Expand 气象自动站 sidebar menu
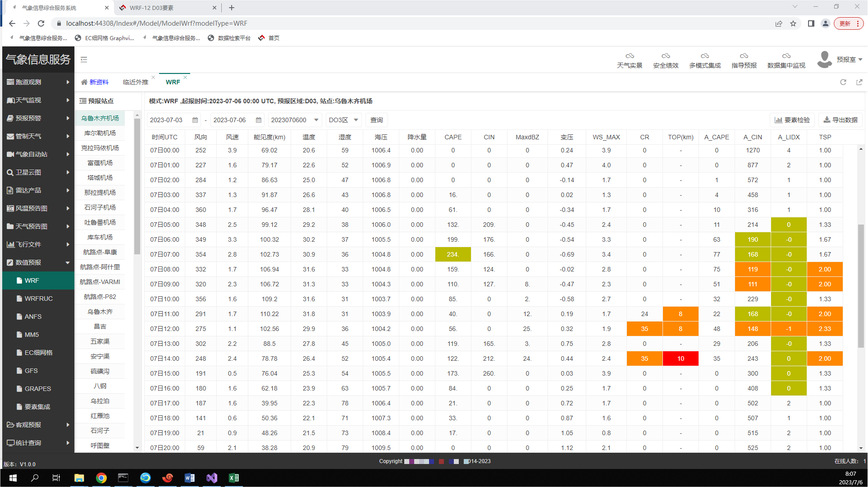 pos(38,154)
